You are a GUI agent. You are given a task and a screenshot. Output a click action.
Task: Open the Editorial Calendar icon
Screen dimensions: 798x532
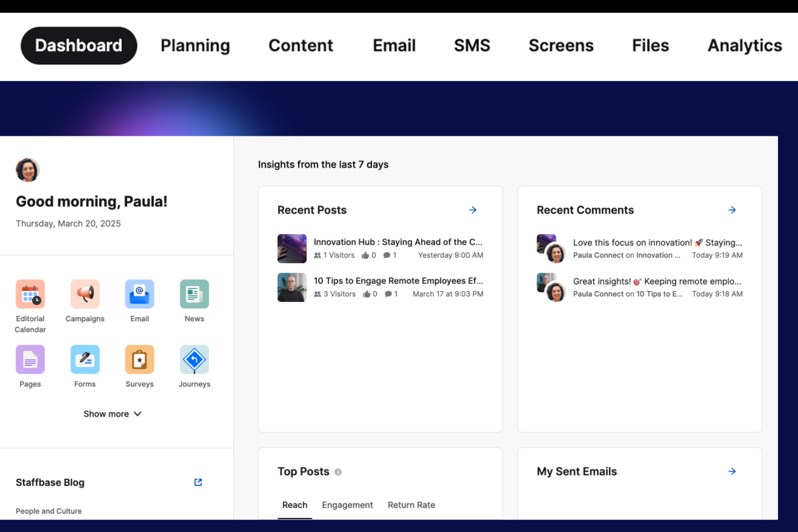click(30, 294)
